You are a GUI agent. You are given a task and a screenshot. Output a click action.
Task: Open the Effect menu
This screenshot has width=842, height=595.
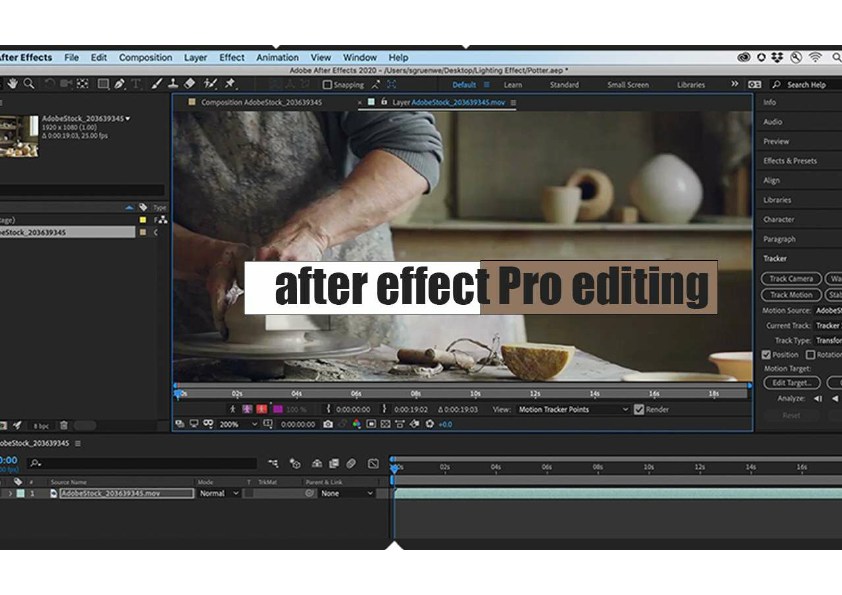point(231,57)
